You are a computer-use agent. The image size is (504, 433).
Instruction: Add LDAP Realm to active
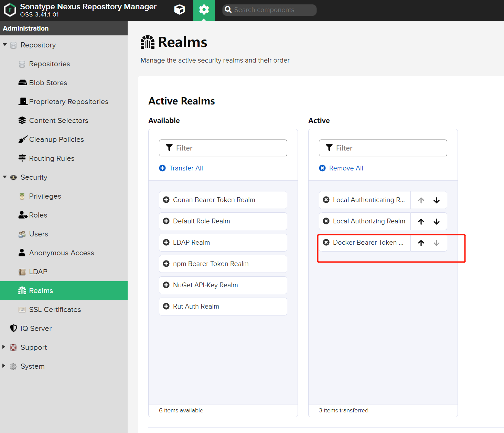pos(223,243)
